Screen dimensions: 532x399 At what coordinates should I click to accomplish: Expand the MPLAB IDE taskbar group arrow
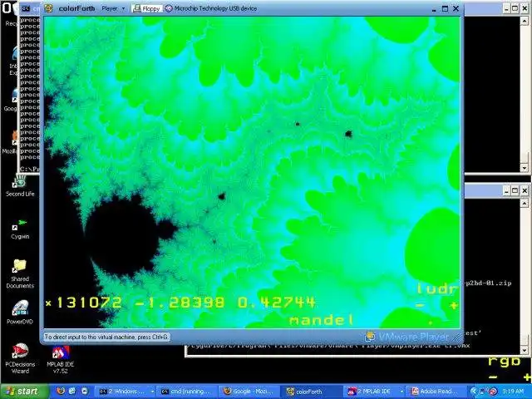click(401, 392)
